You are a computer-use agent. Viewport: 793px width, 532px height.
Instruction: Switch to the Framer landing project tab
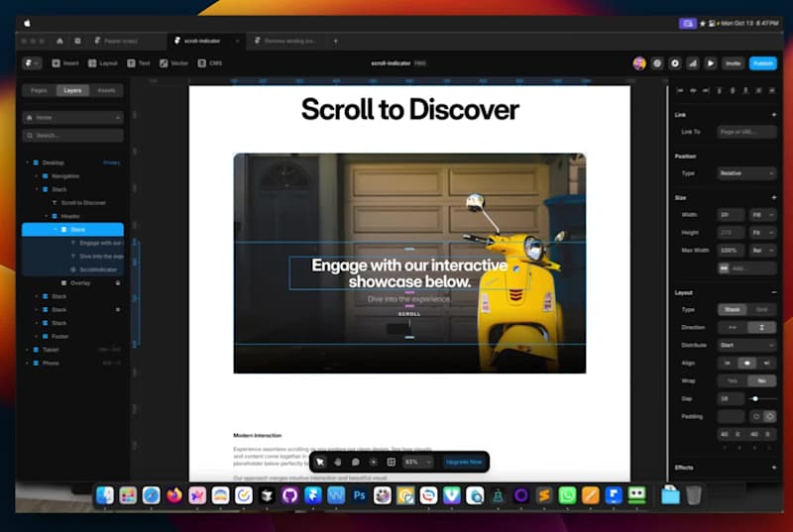pyautogui.click(x=286, y=41)
